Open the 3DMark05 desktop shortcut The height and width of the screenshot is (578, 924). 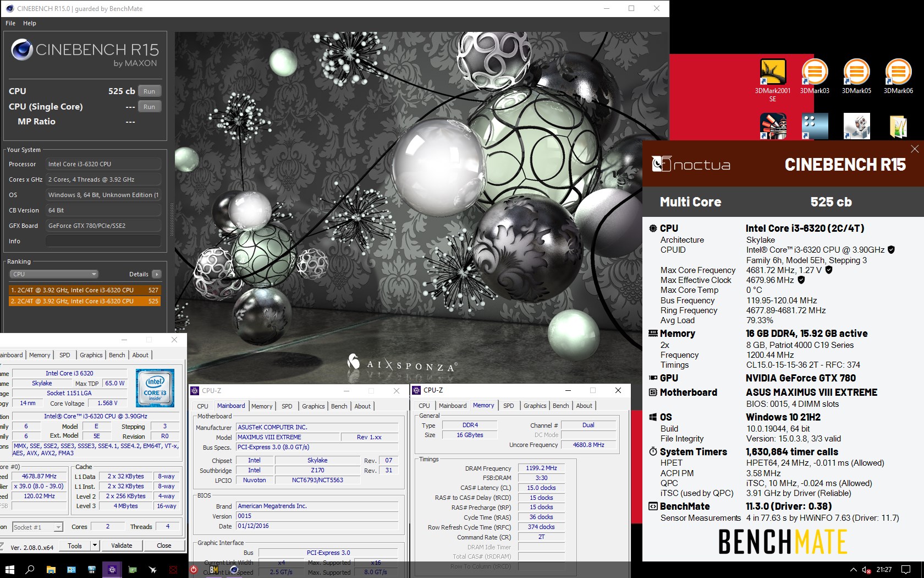tap(856, 77)
